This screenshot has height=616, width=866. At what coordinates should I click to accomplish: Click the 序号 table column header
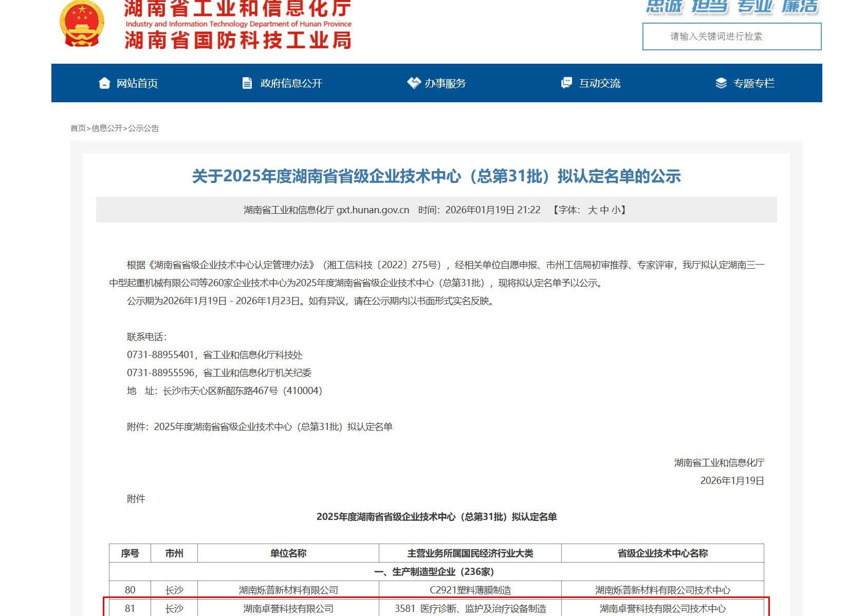click(x=130, y=553)
